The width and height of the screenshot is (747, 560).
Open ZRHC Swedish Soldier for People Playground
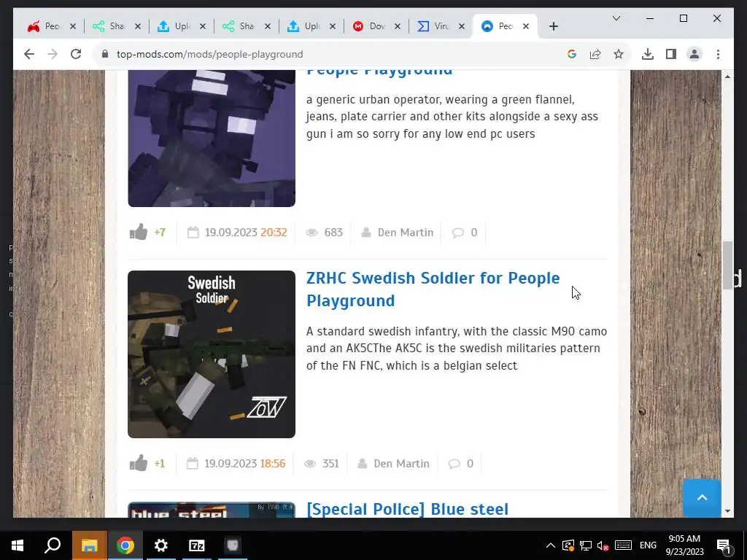tap(433, 289)
